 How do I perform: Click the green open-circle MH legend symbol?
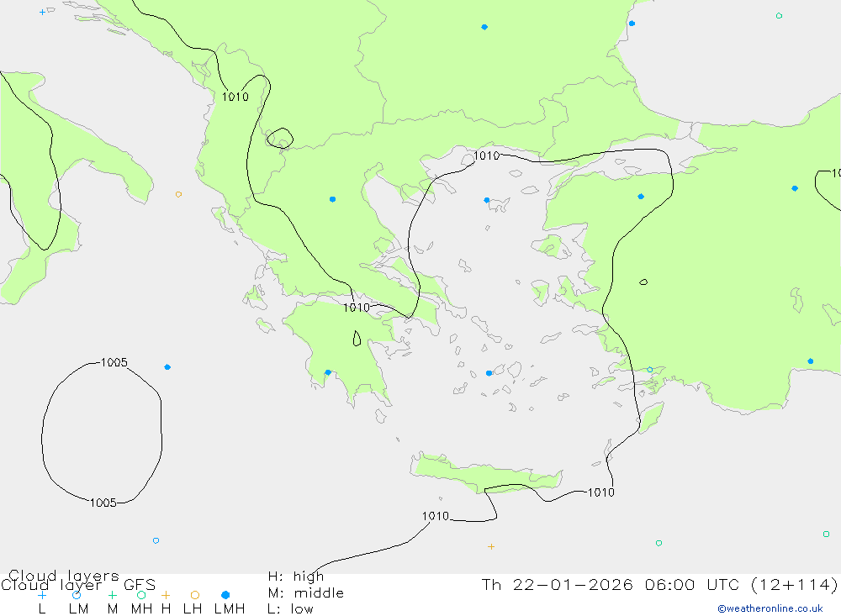click(141, 595)
